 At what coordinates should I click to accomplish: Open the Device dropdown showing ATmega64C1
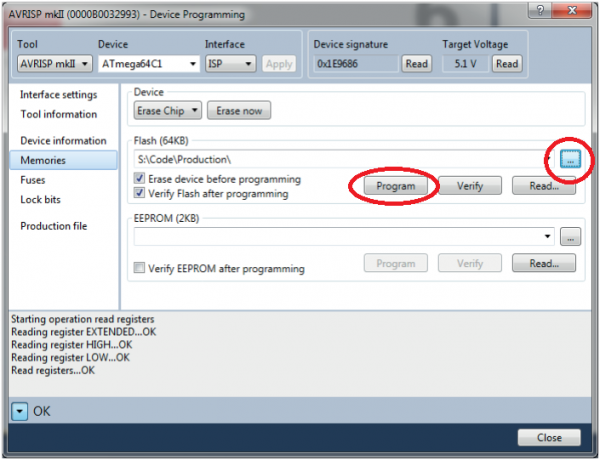pyautogui.click(x=149, y=64)
